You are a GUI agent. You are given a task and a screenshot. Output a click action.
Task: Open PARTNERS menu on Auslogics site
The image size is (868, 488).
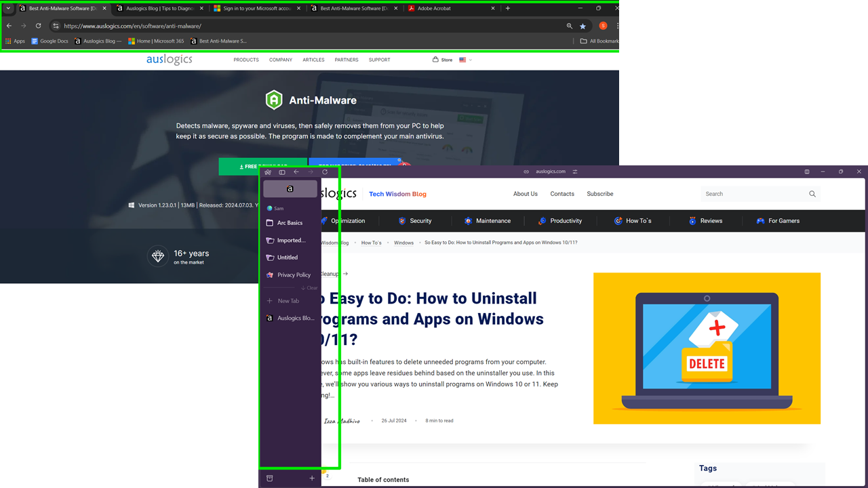[347, 60]
